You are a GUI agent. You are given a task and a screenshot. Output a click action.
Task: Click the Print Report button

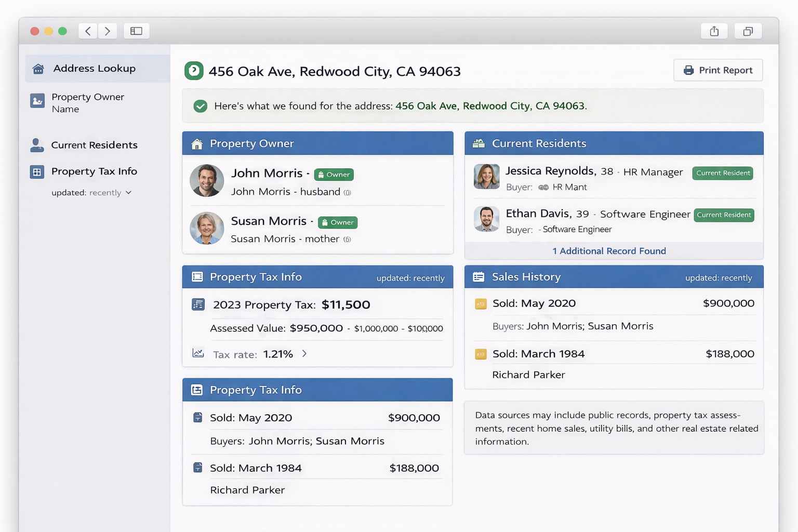click(x=718, y=70)
